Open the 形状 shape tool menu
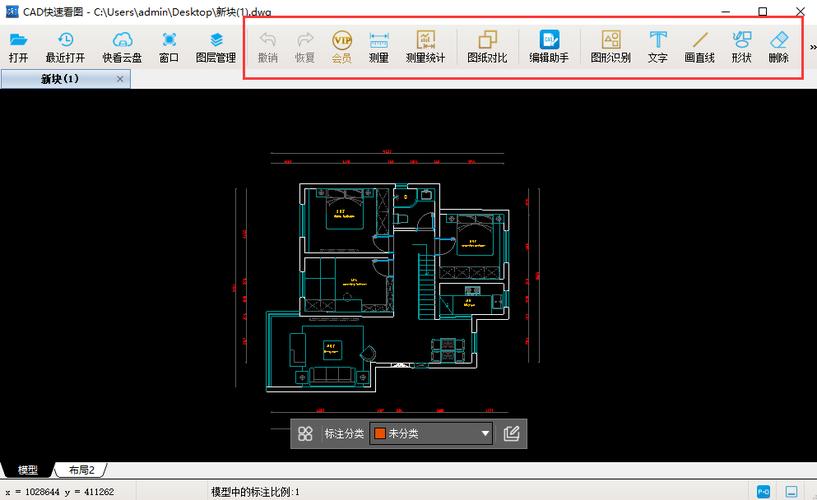 point(741,46)
